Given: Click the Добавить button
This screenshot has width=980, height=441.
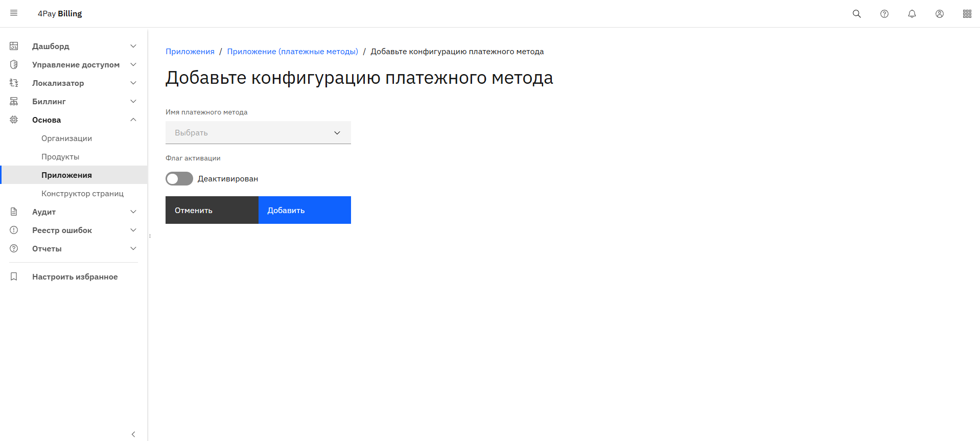Looking at the screenshot, I should (x=305, y=210).
